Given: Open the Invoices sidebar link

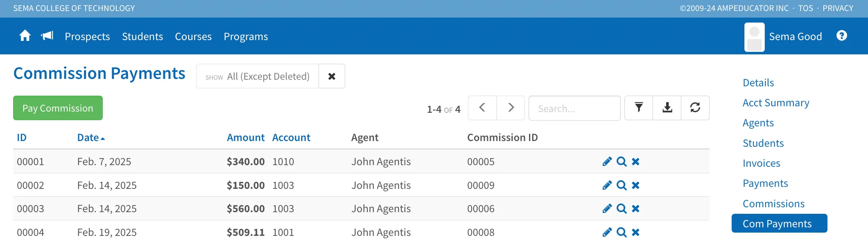Looking at the screenshot, I should pos(762,163).
